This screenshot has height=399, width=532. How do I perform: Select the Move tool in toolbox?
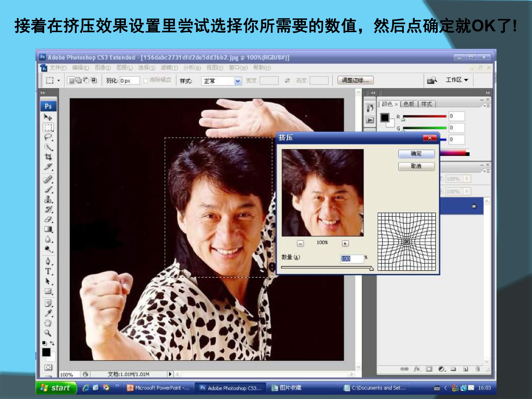click(x=48, y=117)
